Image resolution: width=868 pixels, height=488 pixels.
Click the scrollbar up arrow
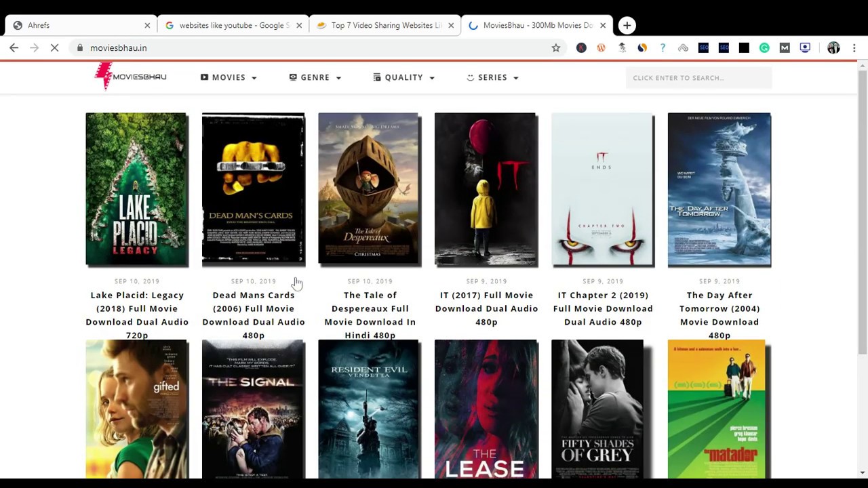[x=862, y=64]
